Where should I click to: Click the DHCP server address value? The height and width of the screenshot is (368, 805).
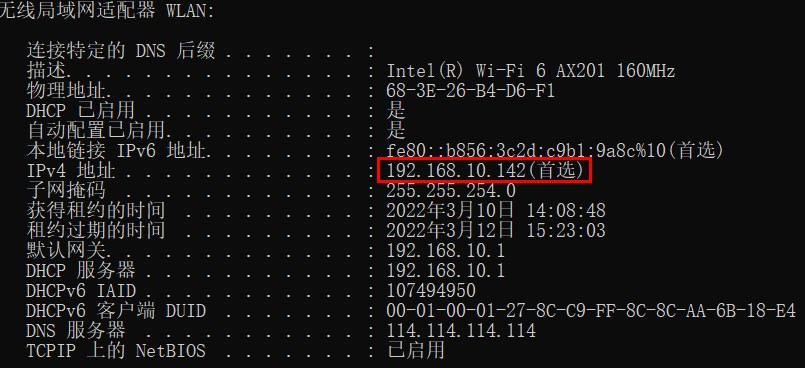445,270
